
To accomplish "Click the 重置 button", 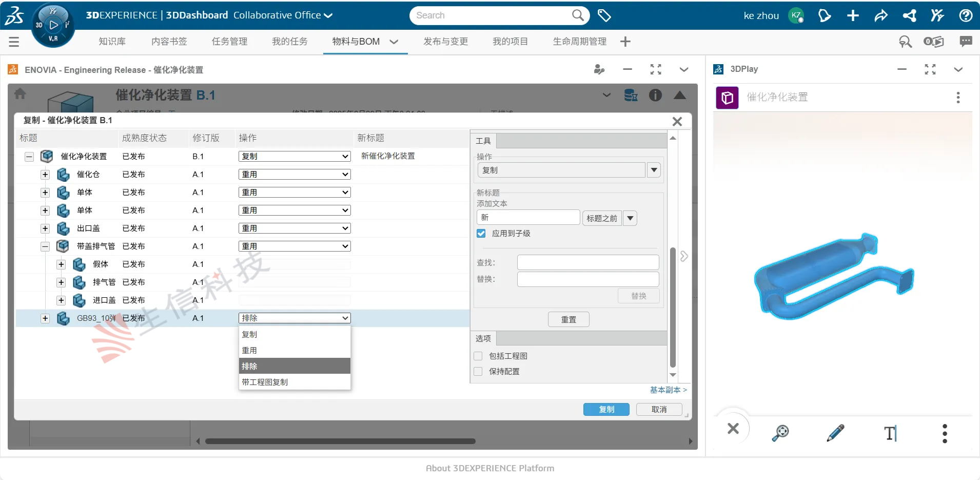I will [x=569, y=319].
